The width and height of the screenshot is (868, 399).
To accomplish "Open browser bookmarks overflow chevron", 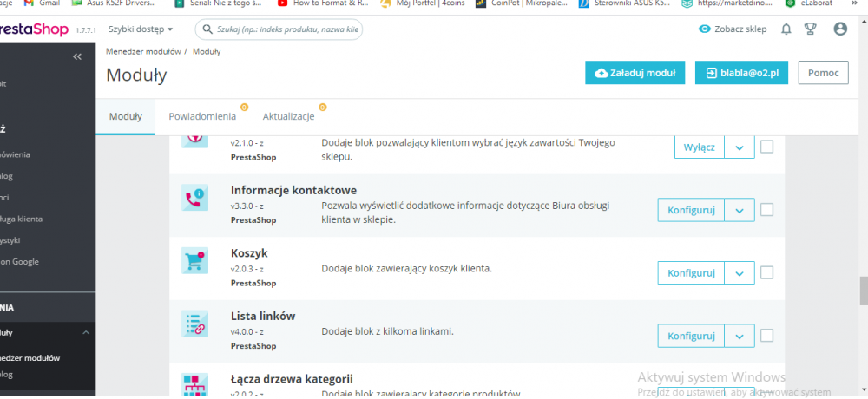I will [x=854, y=3].
